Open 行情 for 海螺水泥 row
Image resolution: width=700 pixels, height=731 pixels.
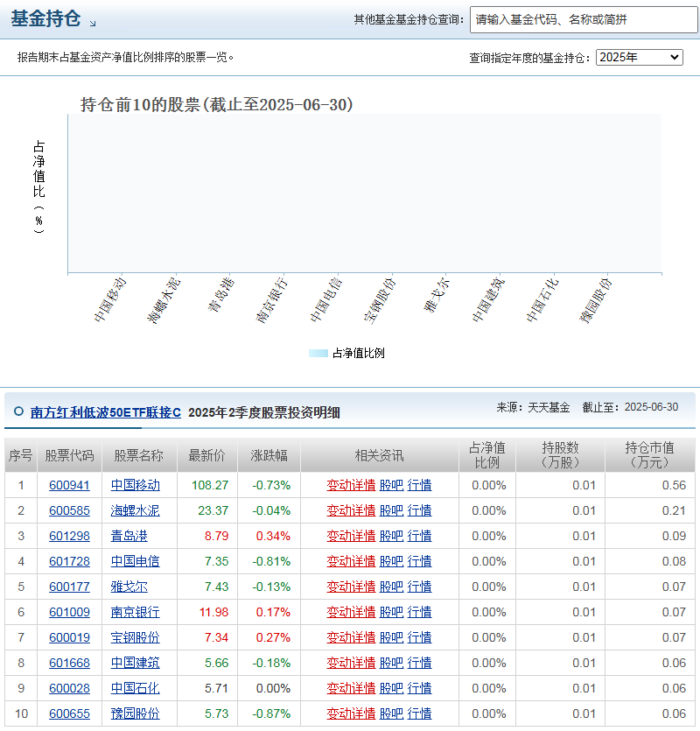(x=419, y=510)
